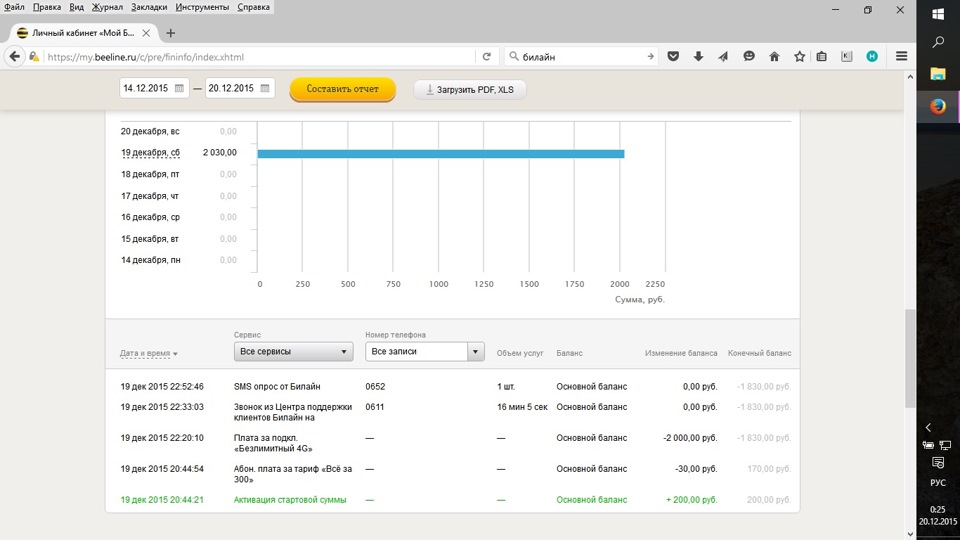The image size is (960, 540).
Task: Select Плата за подкл. «Безлимитный 4G» entry
Action: 273,443
